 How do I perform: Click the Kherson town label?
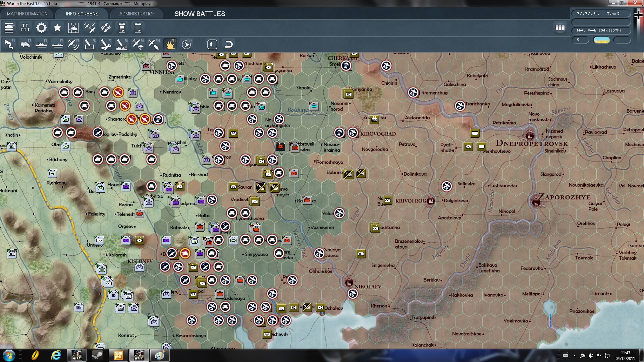tap(379, 306)
